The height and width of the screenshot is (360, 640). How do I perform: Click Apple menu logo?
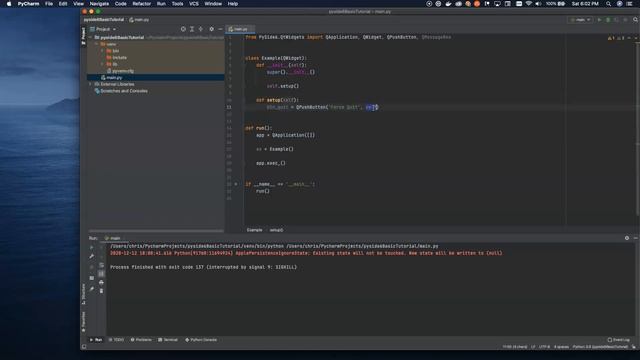coord(9,4)
